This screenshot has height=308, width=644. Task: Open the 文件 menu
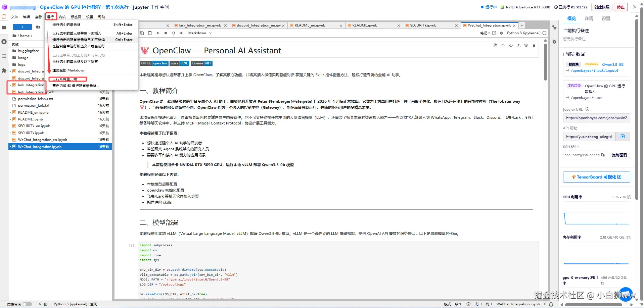[x=14, y=17]
